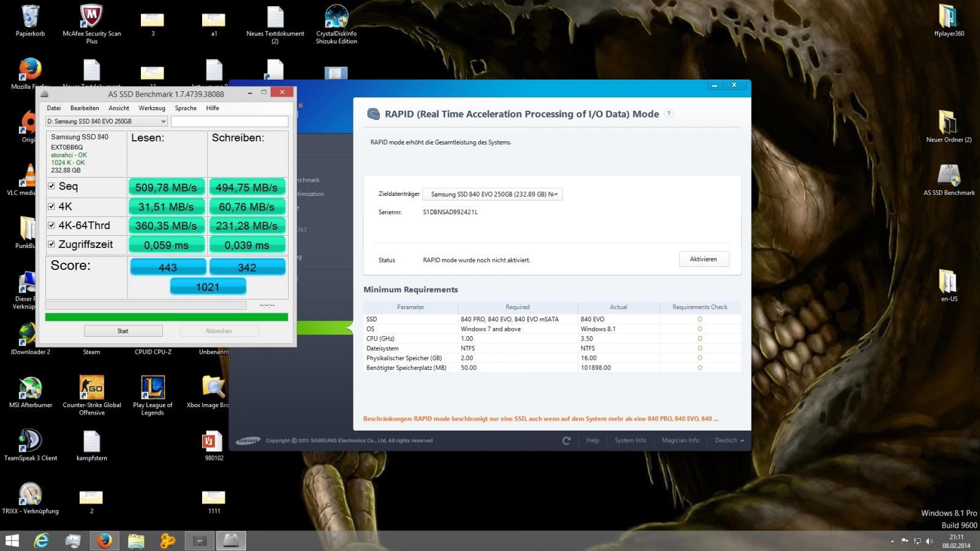Open the Sprache menu
Viewport: 980px width, 551px height.
(186, 108)
